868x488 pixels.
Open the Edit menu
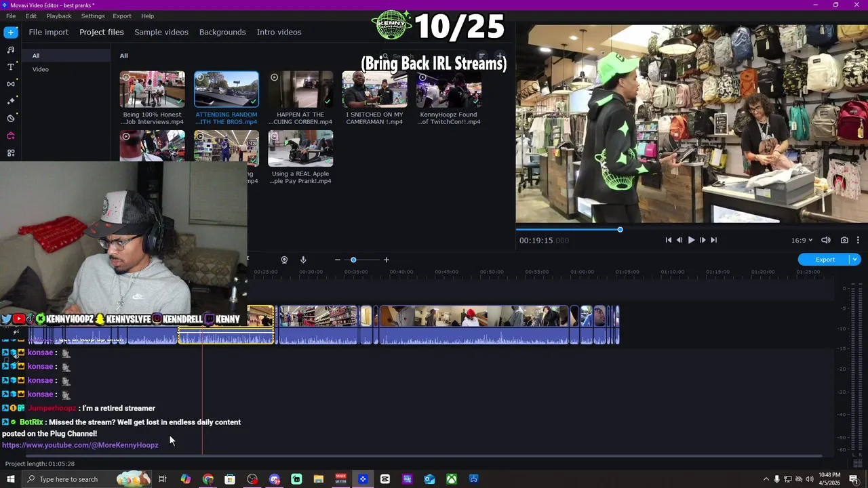point(31,16)
